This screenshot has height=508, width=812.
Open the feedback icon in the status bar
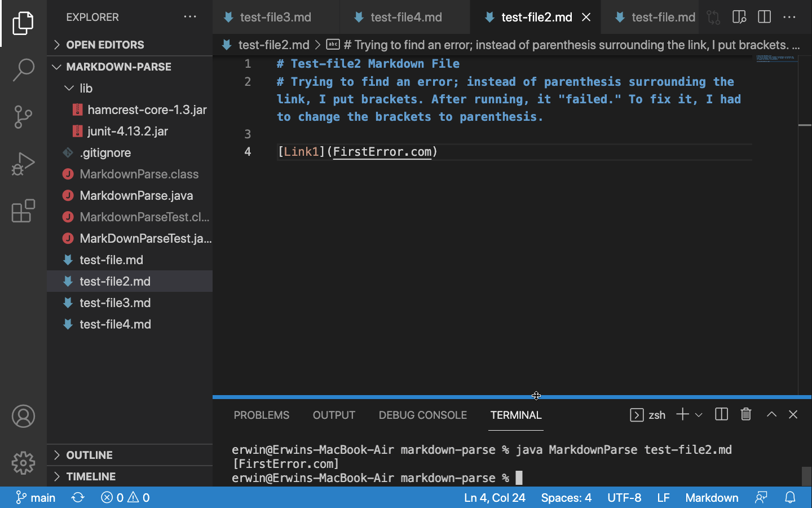[x=761, y=497]
